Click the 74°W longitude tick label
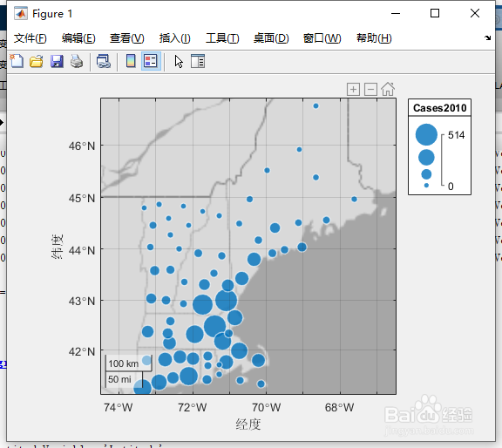The image size is (502, 448). click(x=119, y=408)
